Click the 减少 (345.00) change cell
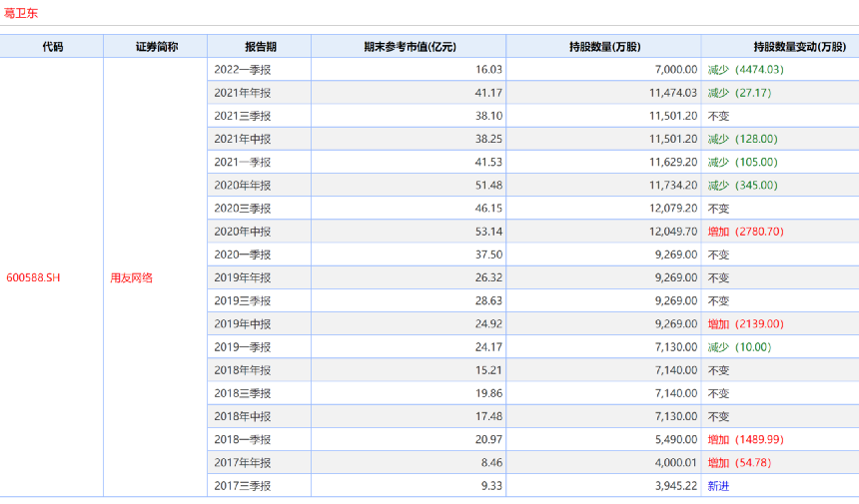This screenshot has width=859, height=504. coord(742,185)
